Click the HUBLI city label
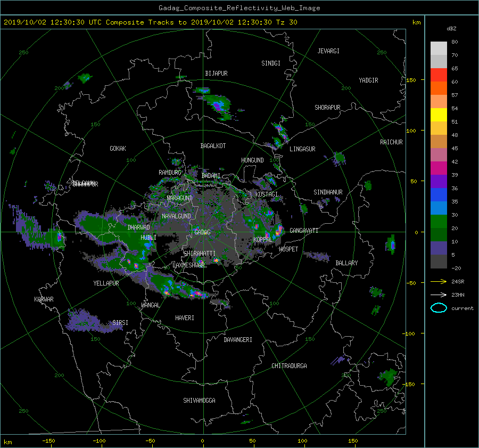This screenshot has height=448, width=479. pos(148,237)
